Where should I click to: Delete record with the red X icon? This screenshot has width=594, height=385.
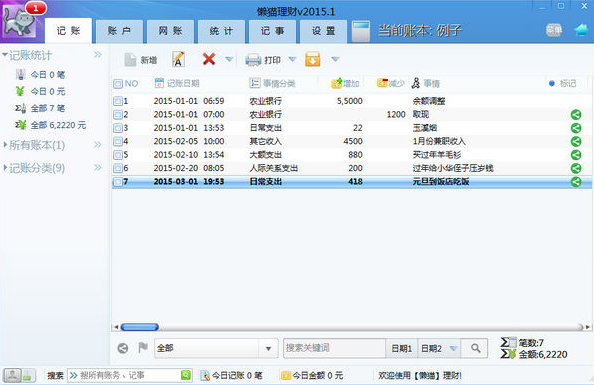(x=209, y=59)
